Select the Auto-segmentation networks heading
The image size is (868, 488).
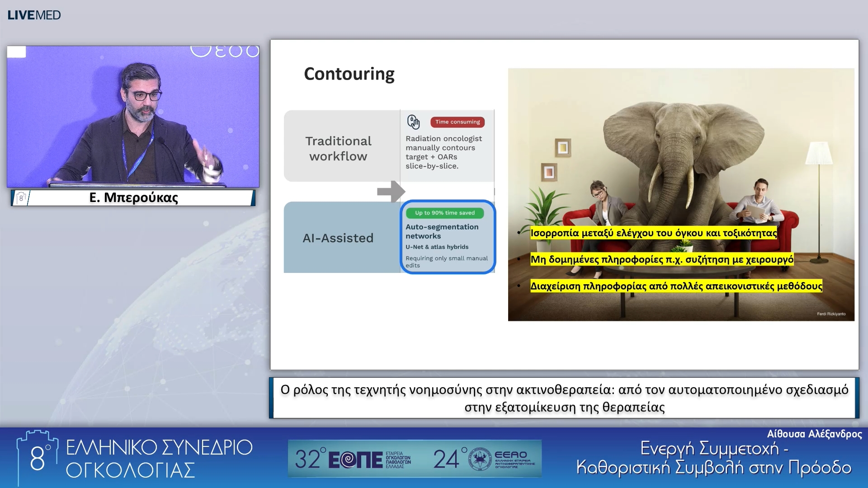point(442,231)
